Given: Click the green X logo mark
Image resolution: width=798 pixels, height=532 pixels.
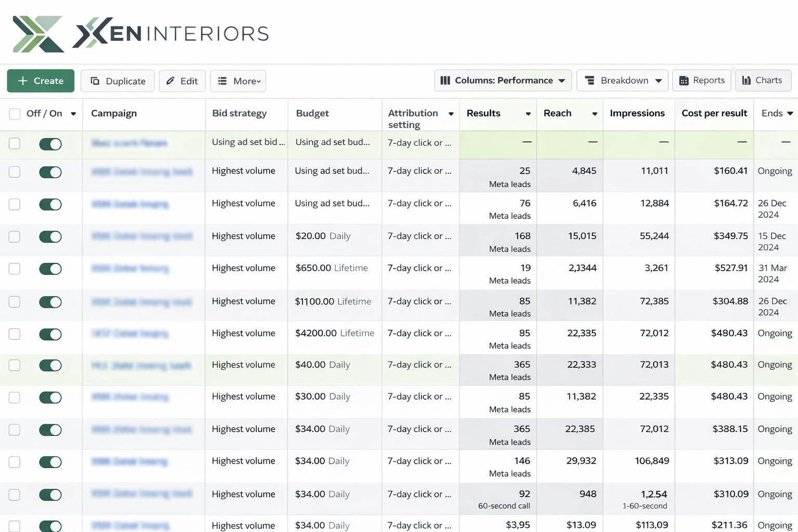Looking at the screenshot, I should [38, 34].
